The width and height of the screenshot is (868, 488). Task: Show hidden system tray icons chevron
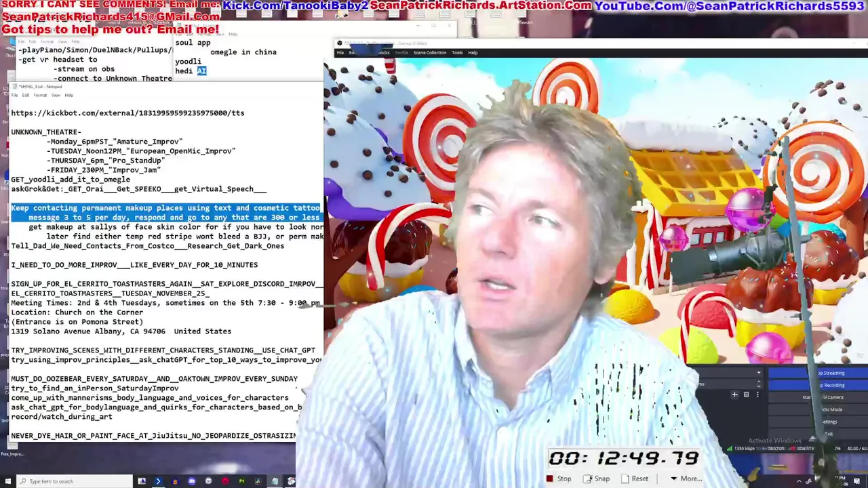tap(800, 481)
